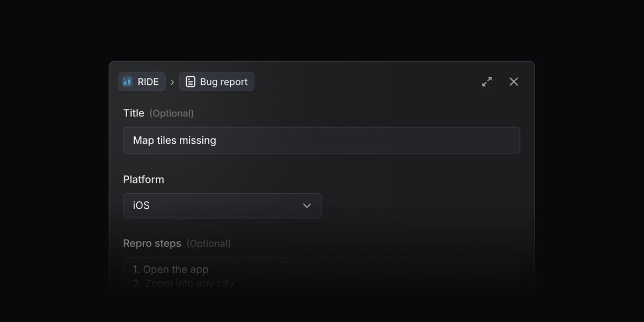Select the text Map tiles missing

pyautogui.click(x=174, y=140)
